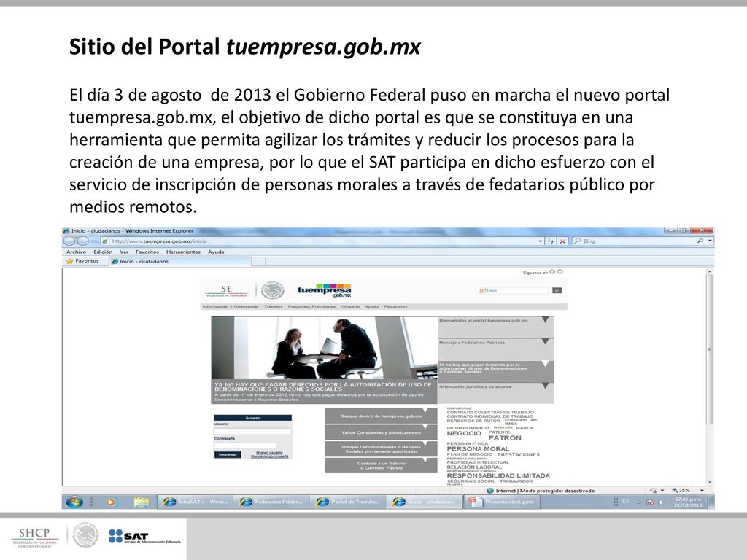
Task: Click the Refresh icon beside address bar
Action: click(x=551, y=241)
